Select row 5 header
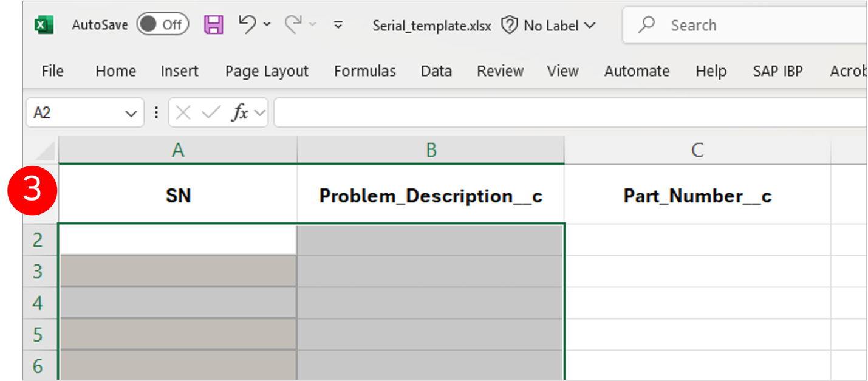Screen dimensions: 868x381 [x=41, y=335]
